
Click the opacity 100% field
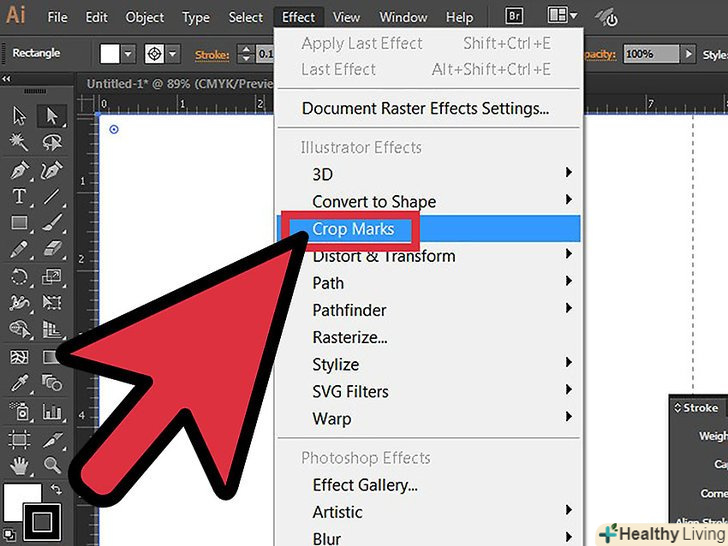[x=650, y=54]
